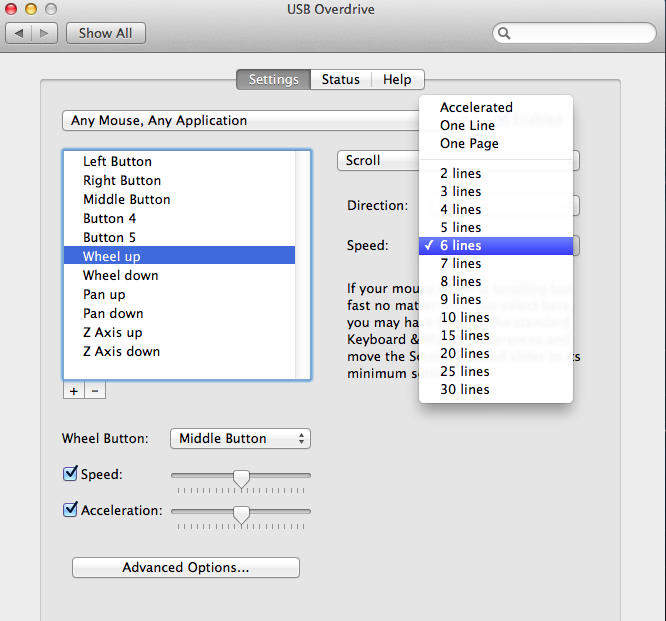Switch to the Status tab

341,79
